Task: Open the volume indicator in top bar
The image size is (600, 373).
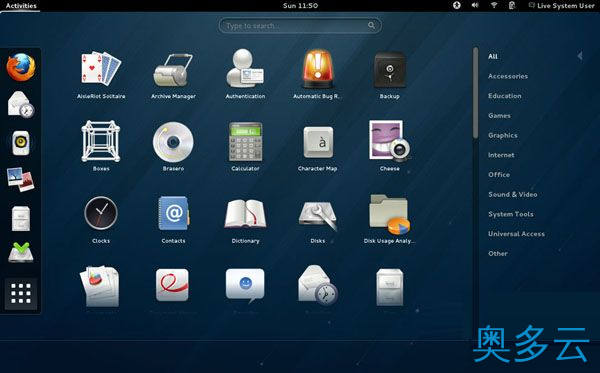Action: point(475,5)
